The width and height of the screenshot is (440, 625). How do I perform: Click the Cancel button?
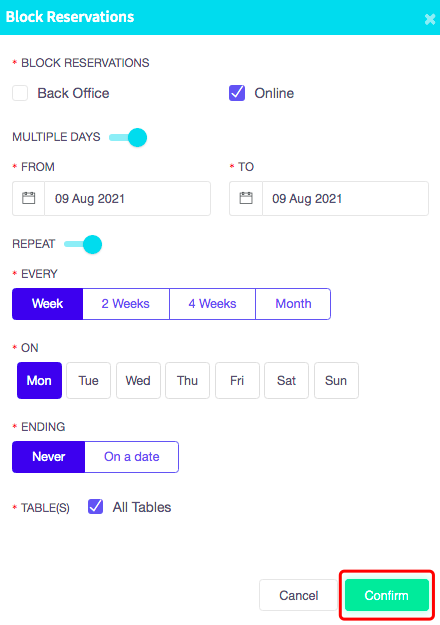tap(299, 595)
